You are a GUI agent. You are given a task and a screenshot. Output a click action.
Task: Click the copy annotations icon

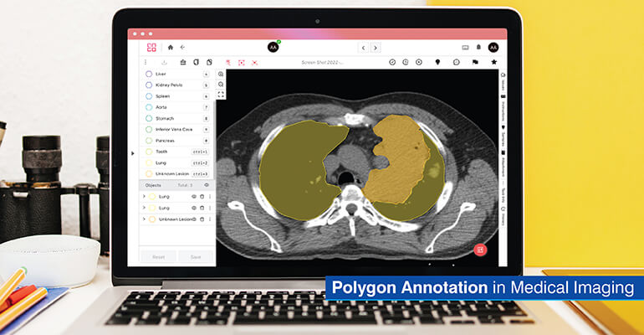pos(196,63)
